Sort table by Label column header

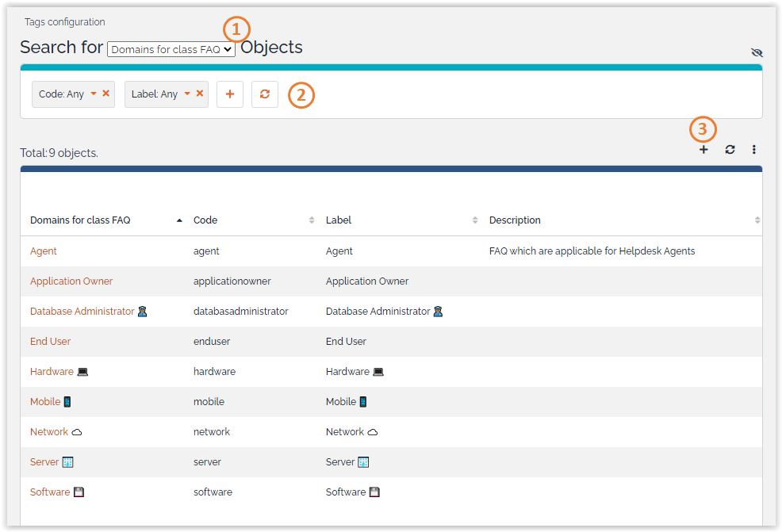point(339,220)
